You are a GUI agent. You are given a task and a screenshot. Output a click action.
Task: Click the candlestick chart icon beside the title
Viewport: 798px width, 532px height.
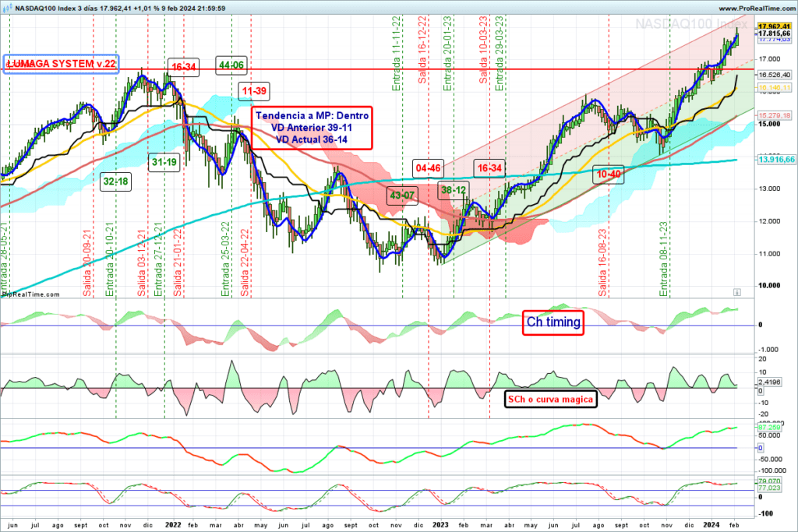pyautogui.click(x=9, y=8)
